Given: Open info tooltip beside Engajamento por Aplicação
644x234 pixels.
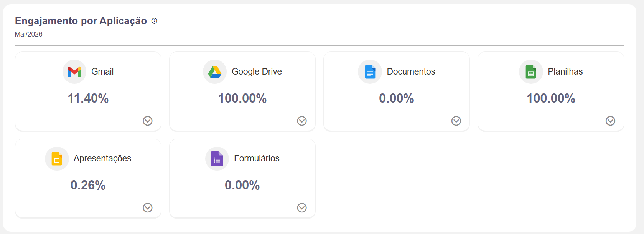Looking at the screenshot, I should [x=154, y=21].
